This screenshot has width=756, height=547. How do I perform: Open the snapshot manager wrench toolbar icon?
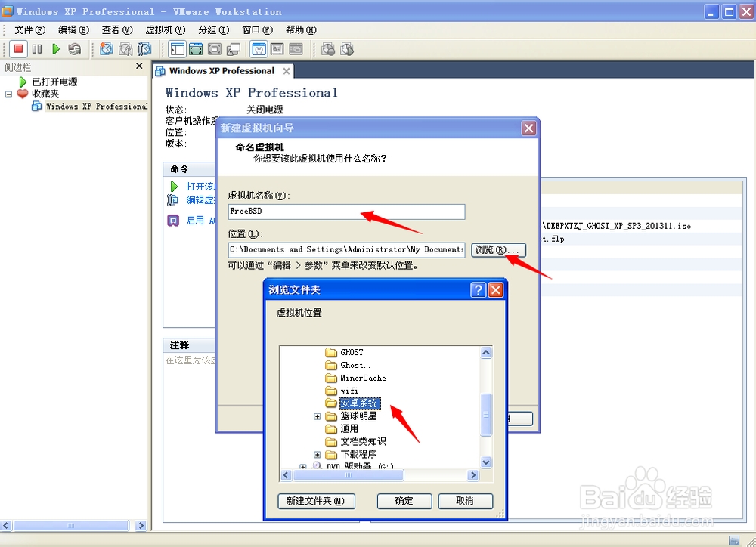pos(144,48)
